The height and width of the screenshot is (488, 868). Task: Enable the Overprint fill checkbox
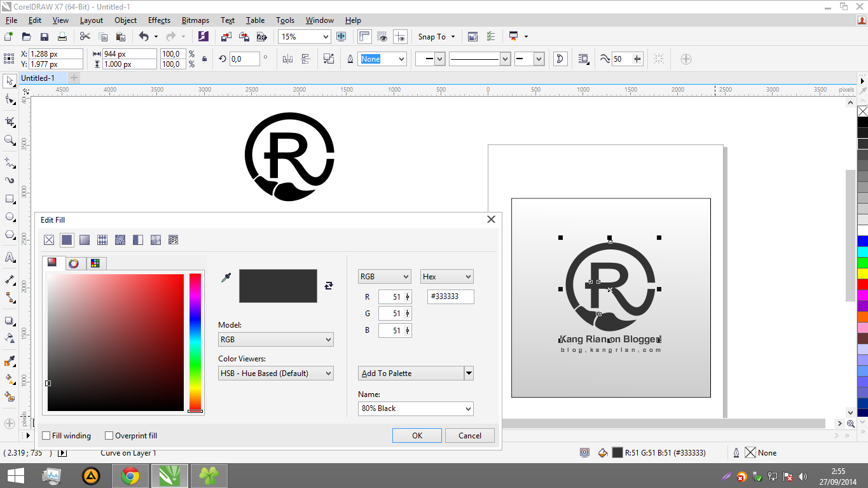click(x=109, y=436)
